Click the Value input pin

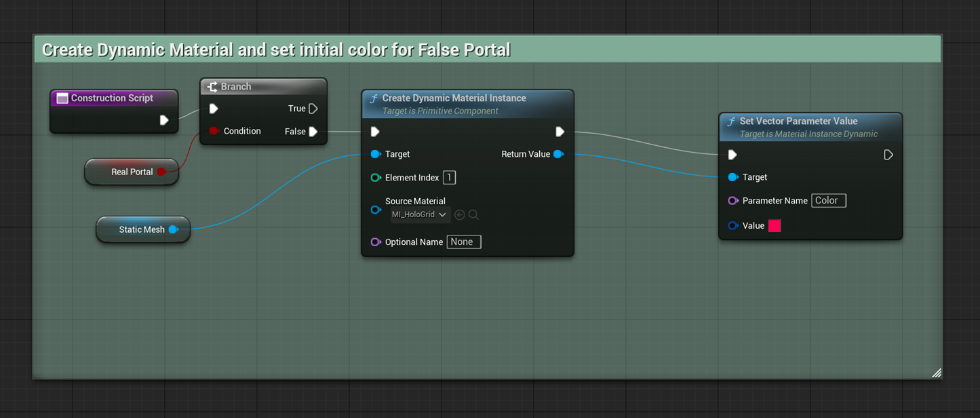pyautogui.click(x=733, y=226)
